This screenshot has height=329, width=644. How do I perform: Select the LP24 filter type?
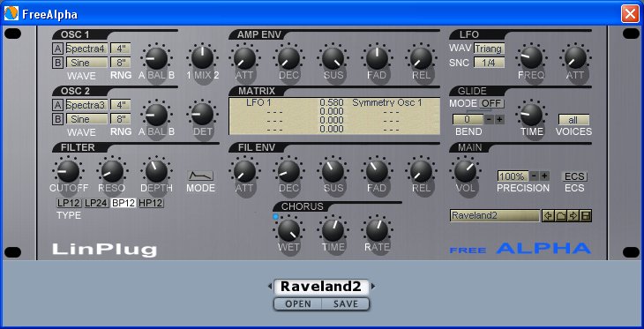click(x=96, y=203)
